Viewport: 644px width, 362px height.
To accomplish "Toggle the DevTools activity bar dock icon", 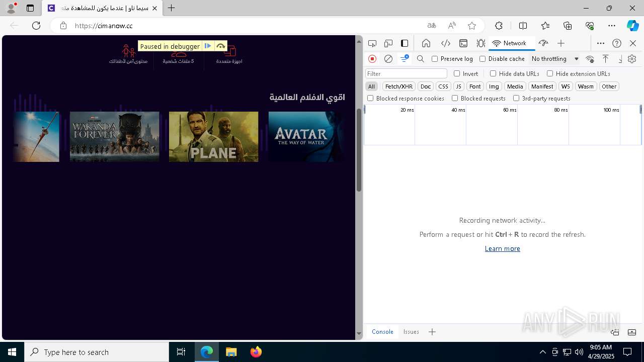I will coord(405,43).
